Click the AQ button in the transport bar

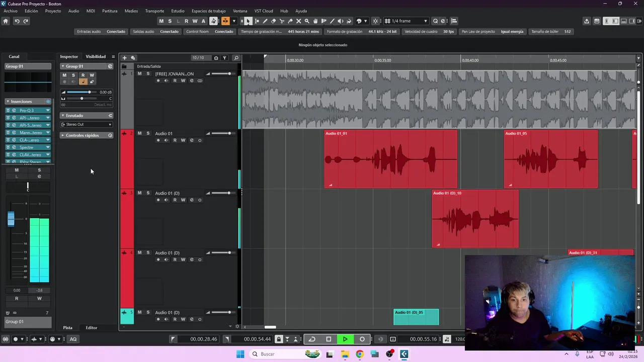click(x=73, y=339)
